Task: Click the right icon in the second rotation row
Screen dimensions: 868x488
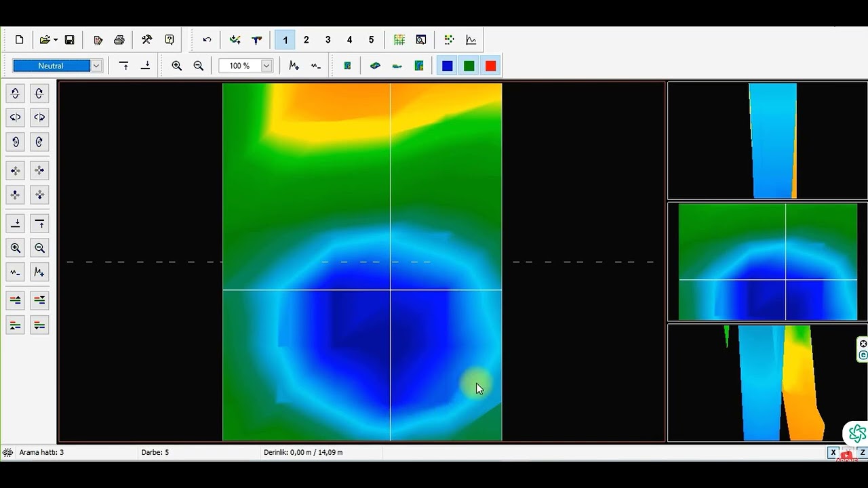Action: point(39,117)
